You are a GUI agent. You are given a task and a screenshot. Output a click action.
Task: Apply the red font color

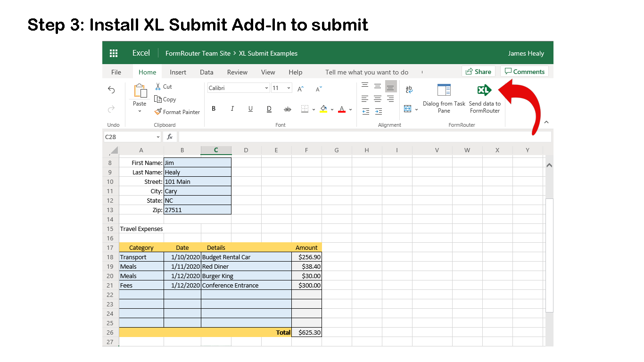pyautogui.click(x=342, y=109)
